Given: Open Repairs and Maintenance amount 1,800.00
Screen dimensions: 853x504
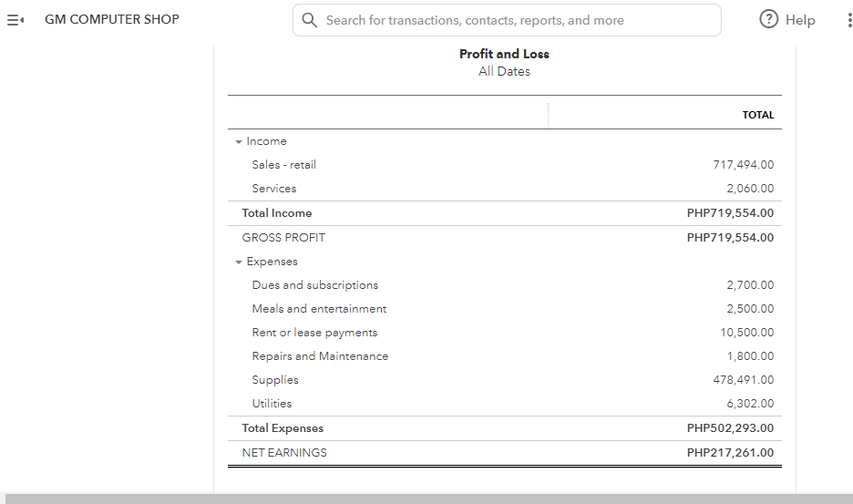Looking at the screenshot, I should click(750, 356).
